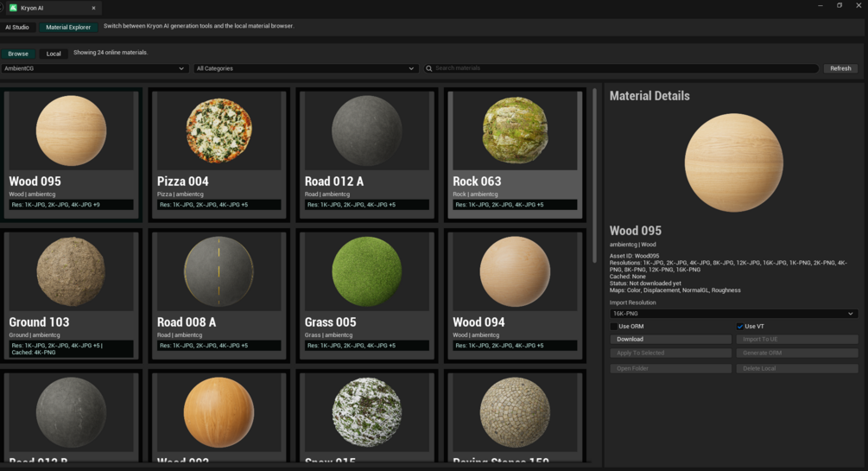Click the Kryon AI tab logo icon
The width and height of the screenshot is (868, 471).
coord(13,8)
